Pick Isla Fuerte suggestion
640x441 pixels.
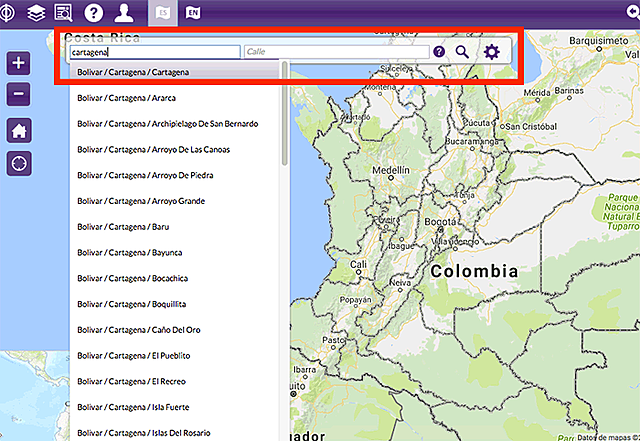tap(175, 407)
